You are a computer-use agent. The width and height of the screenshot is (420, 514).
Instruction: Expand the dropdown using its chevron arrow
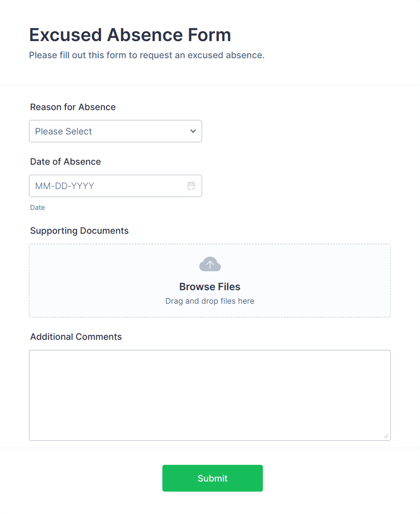point(193,131)
